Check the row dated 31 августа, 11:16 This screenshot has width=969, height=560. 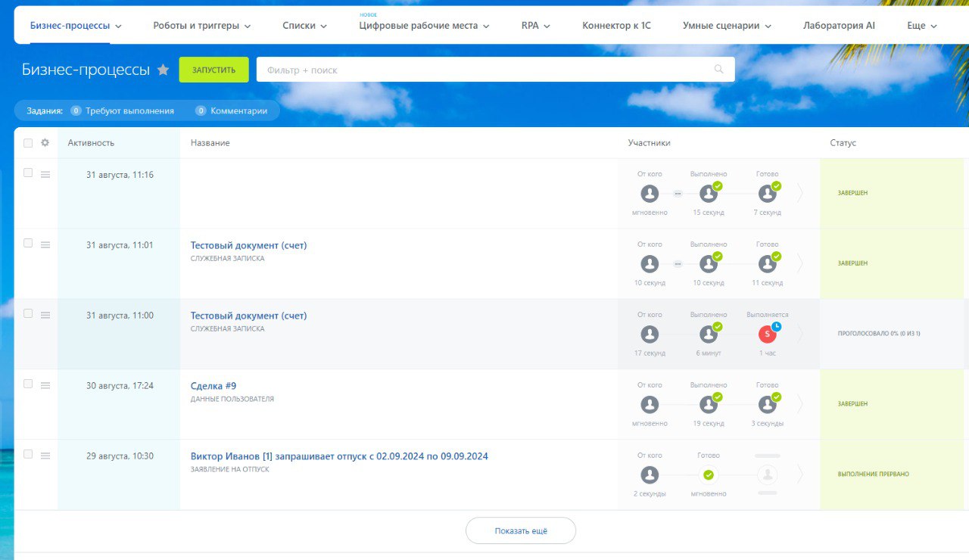tap(28, 173)
